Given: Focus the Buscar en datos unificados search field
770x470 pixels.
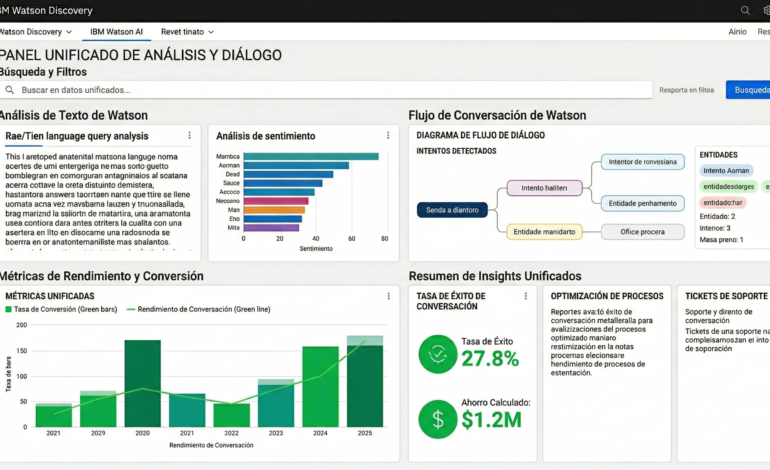Looking at the screenshot, I should [x=326, y=90].
